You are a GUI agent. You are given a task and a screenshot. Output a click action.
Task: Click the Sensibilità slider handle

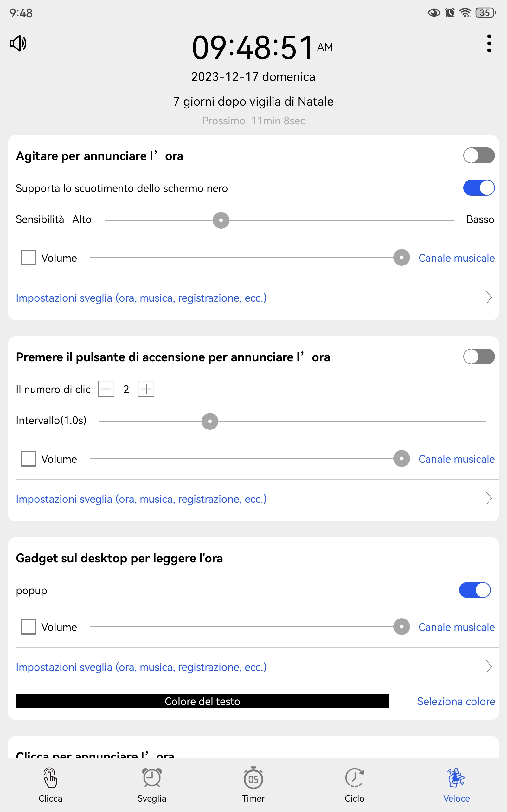[221, 220]
